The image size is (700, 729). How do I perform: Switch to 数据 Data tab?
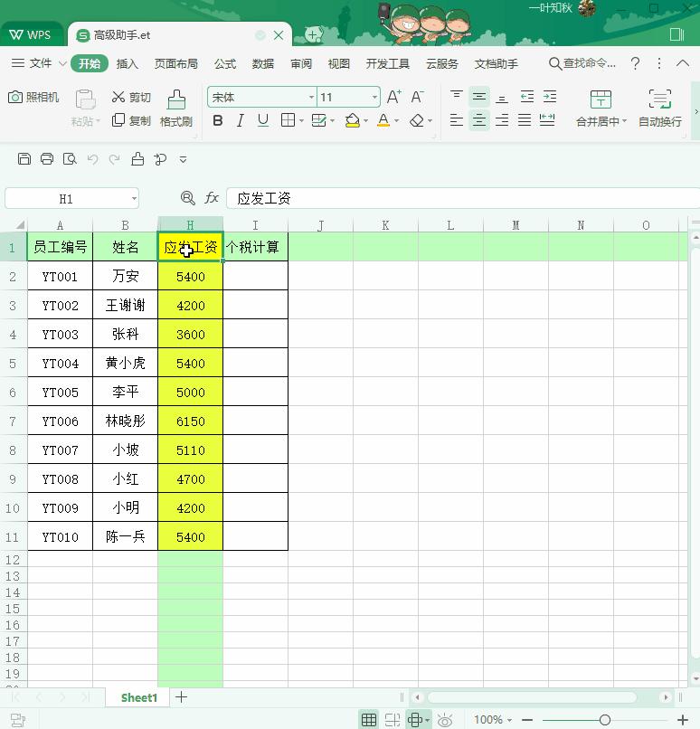(263, 63)
